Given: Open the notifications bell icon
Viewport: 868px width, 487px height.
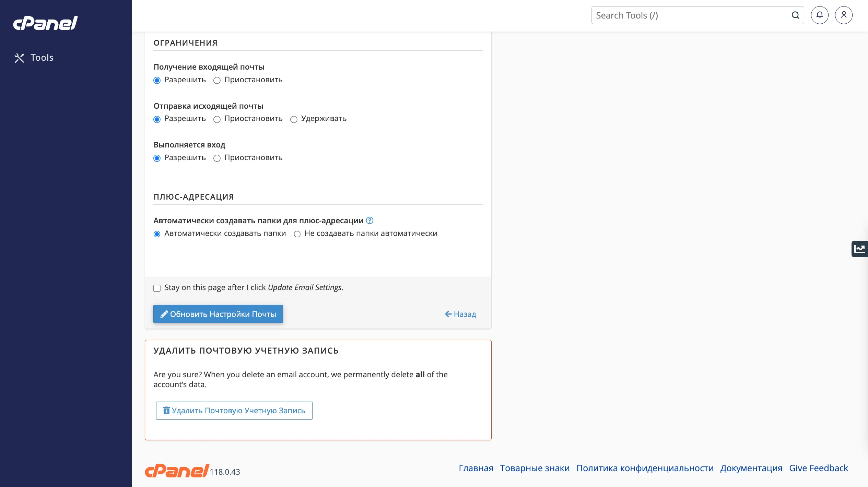Looking at the screenshot, I should point(819,15).
